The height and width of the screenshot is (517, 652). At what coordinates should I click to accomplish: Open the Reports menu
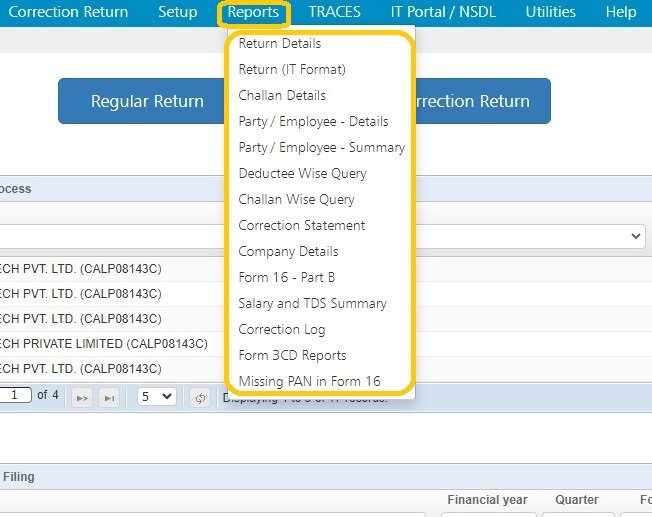253,12
